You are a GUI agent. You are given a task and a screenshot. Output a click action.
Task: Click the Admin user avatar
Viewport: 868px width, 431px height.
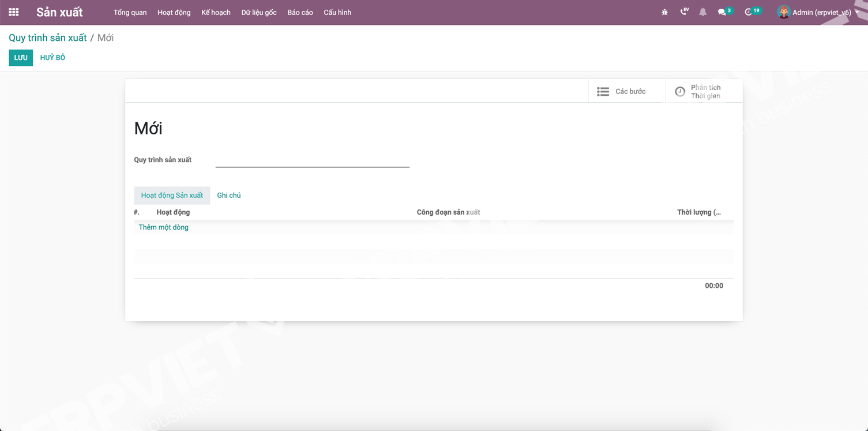point(783,12)
